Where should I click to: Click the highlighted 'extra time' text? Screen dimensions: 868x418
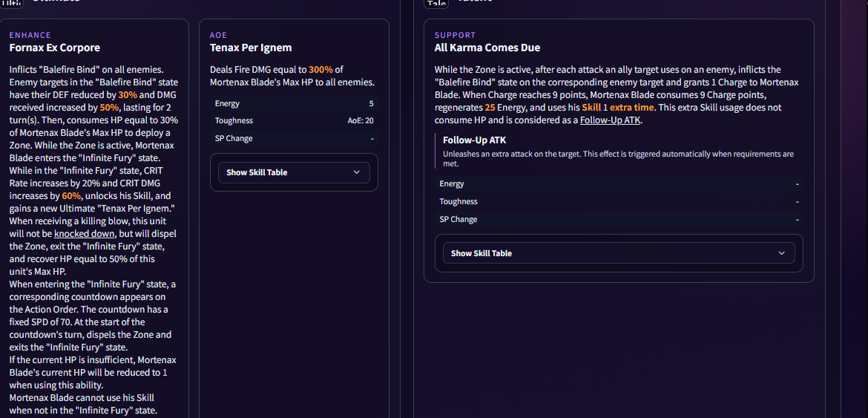coord(631,108)
